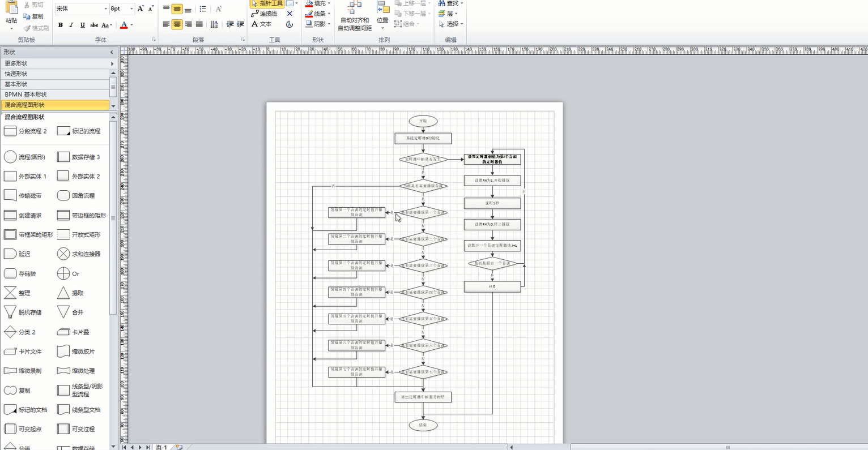Click the align text right icon
Viewport: 868px width, 450px height.
[188, 24]
